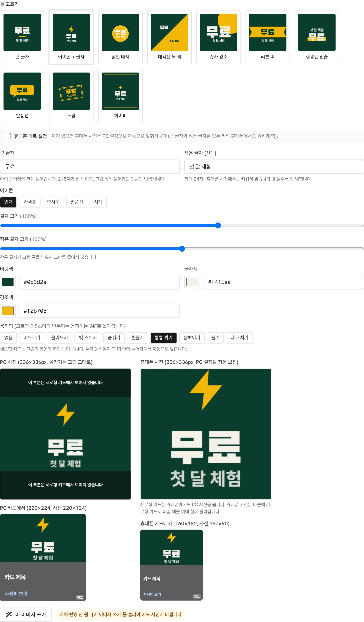
Task: Edit the 작은 글자 text field
Action: pyautogui.click(x=274, y=167)
